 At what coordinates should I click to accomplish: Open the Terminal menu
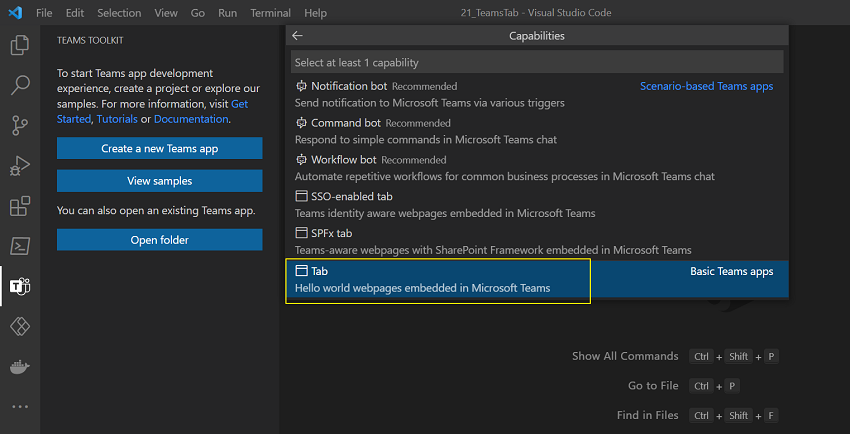coord(271,13)
